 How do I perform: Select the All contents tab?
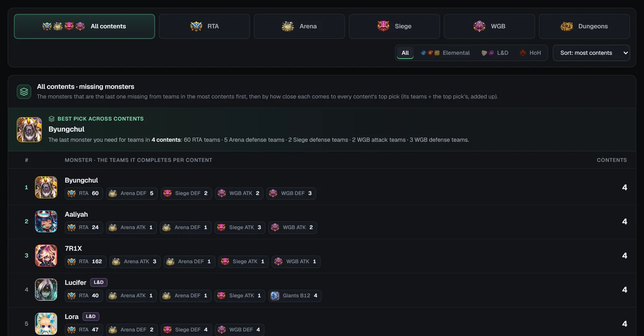coord(84,26)
